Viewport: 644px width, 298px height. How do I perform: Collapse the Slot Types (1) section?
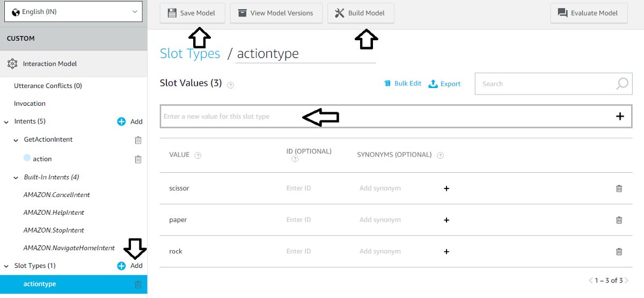coord(6,266)
